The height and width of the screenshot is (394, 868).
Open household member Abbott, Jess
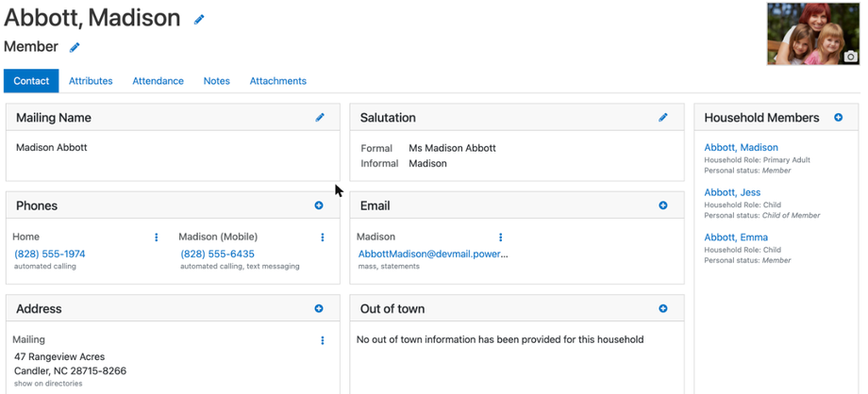pos(732,192)
